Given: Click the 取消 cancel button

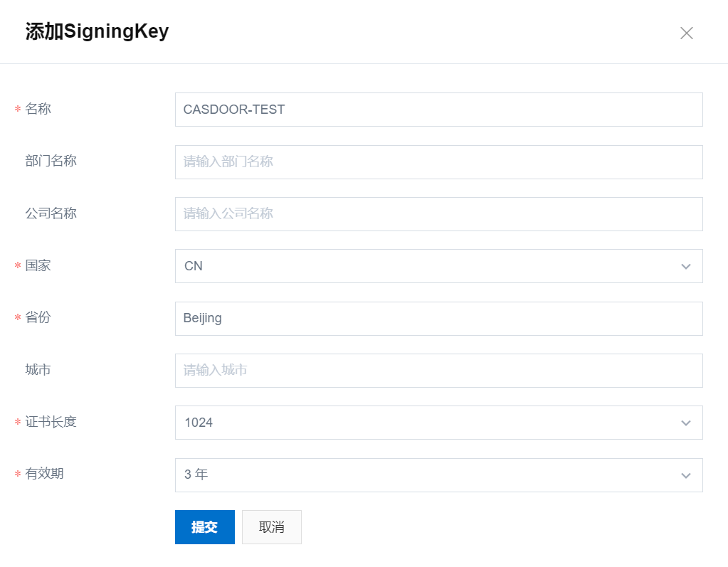Looking at the screenshot, I should (271, 526).
